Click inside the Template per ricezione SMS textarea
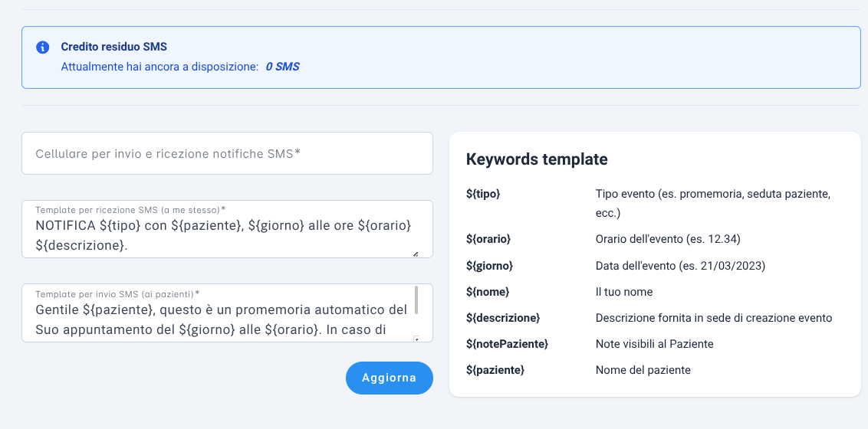Screen dimensions: 868x429 tap(227, 229)
